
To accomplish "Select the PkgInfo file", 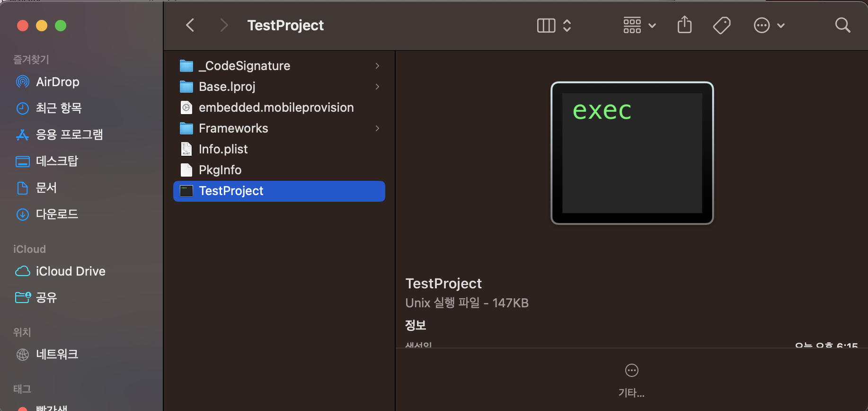I will 220,170.
